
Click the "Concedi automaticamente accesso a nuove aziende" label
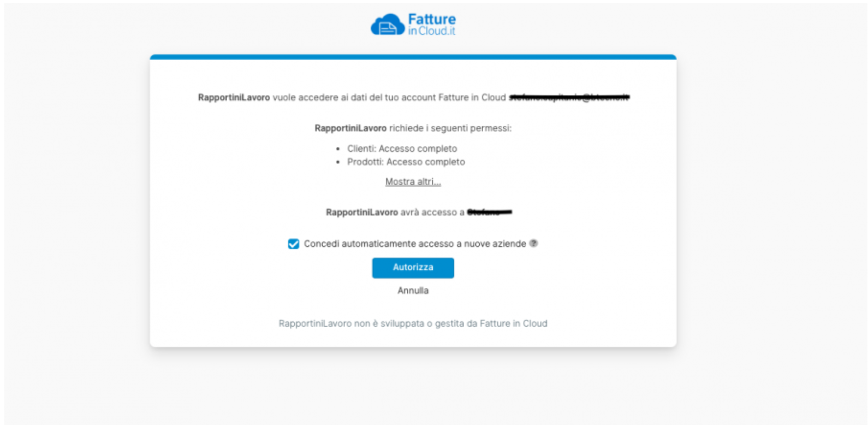point(415,244)
